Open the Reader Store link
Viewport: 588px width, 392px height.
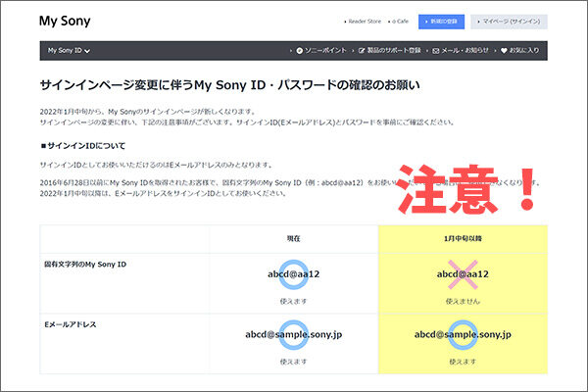[x=365, y=22]
